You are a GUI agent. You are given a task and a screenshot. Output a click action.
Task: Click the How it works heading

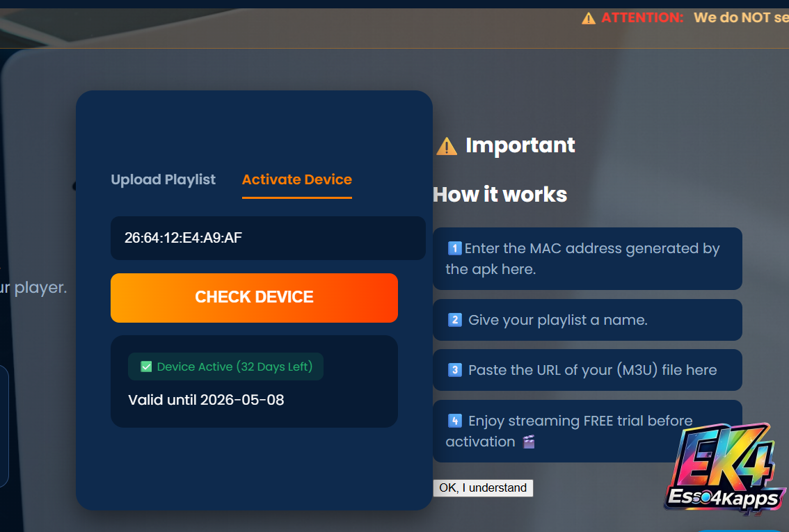(x=500, y=194)
